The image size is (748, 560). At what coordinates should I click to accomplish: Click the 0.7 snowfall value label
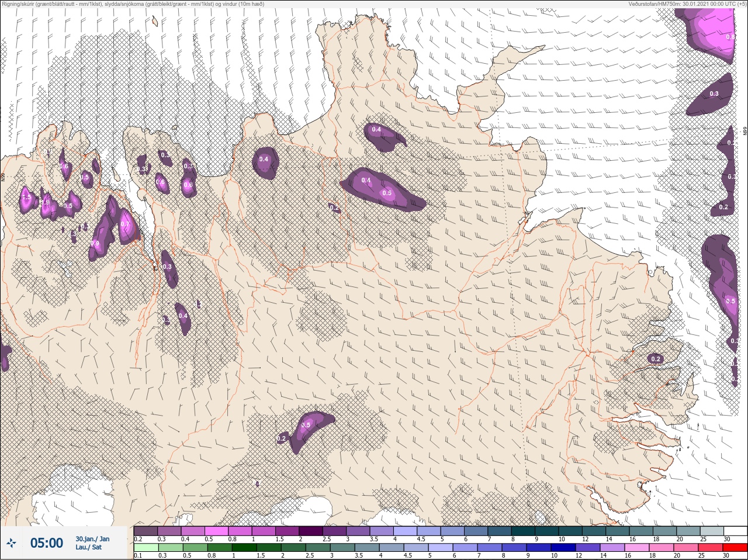pyautogui.click(x=125, y=224)
